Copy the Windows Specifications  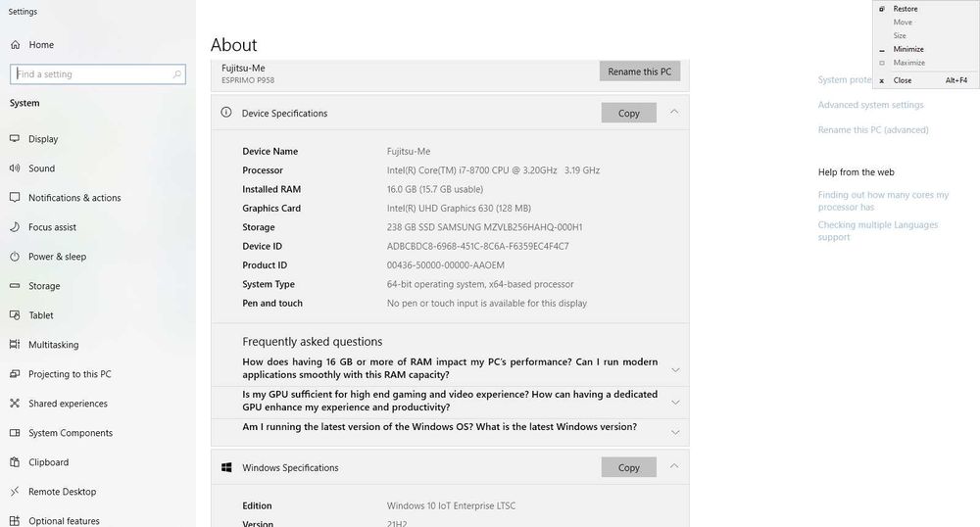pyautogui.click(x=629, y=467)
